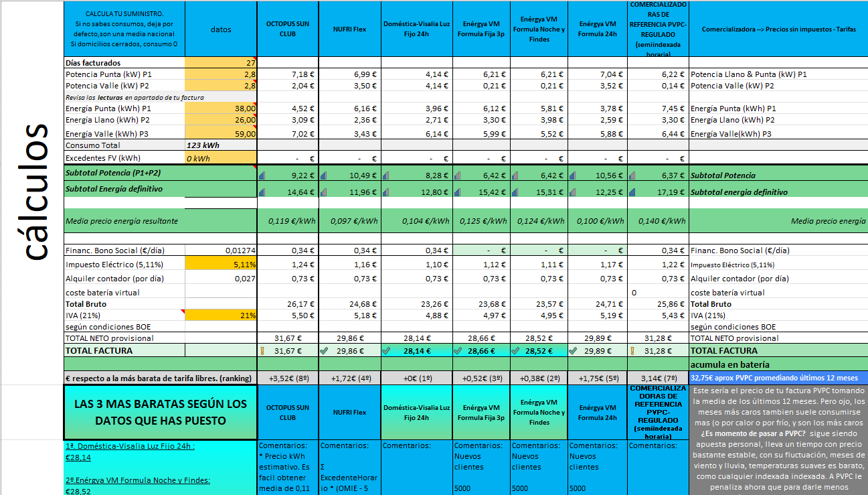The image size is (868, 495).
Task: Select Bono Social daily rate '0,01274'
Action: (221, 251)
